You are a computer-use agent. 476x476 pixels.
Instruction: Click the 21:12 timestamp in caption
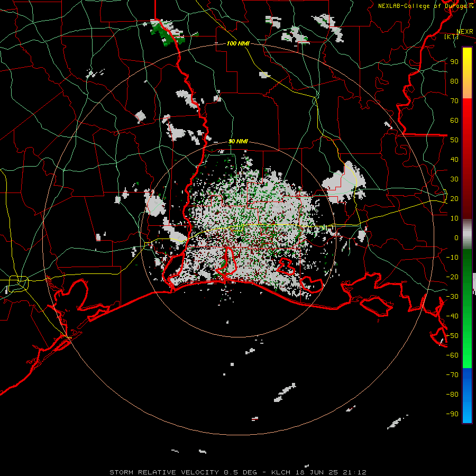click(354, 472)
